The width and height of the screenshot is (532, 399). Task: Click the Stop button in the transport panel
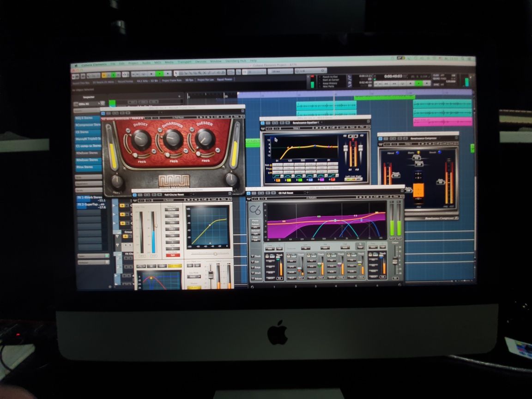click(411, 83)
